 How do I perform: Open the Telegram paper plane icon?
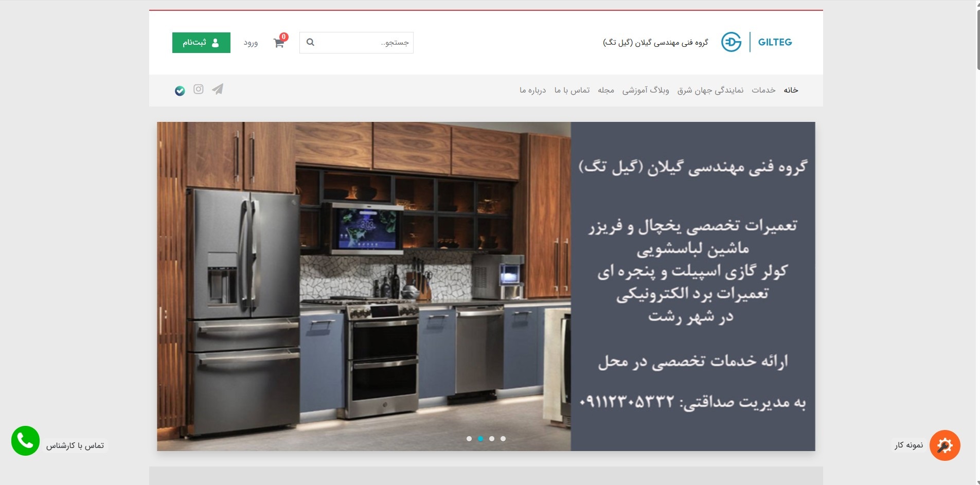pos(218,89)
